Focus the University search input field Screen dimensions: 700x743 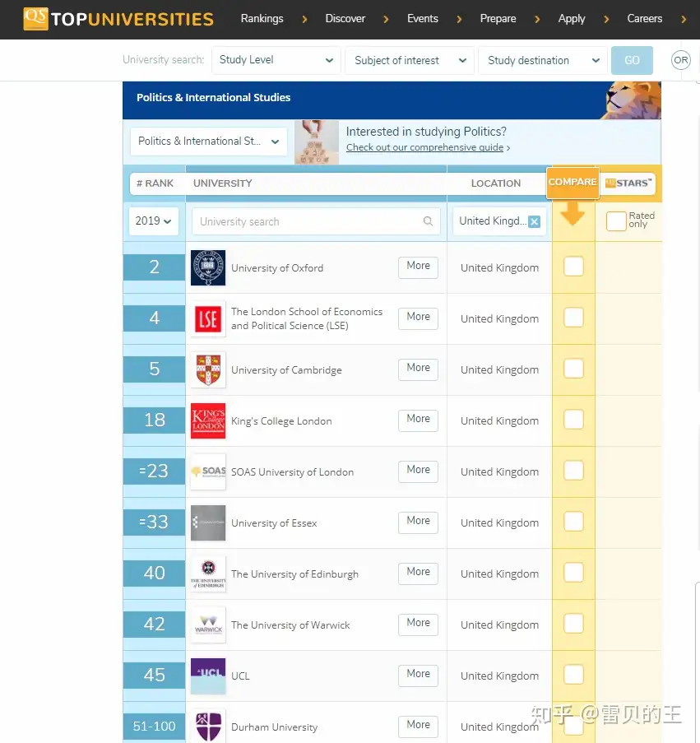(x=317, y=221)
